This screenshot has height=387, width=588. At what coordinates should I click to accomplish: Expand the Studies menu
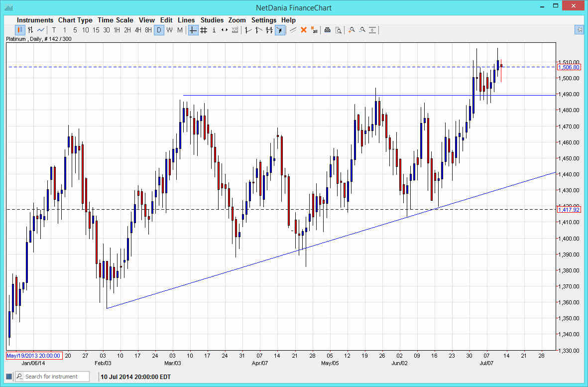point(212,20)
